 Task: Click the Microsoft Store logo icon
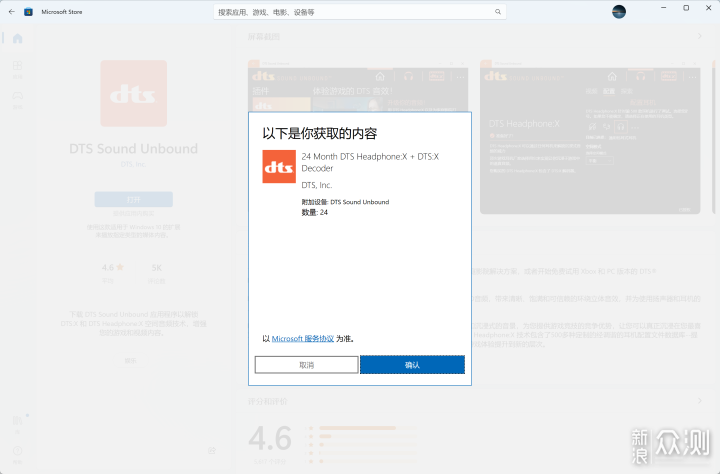[28, 12]
